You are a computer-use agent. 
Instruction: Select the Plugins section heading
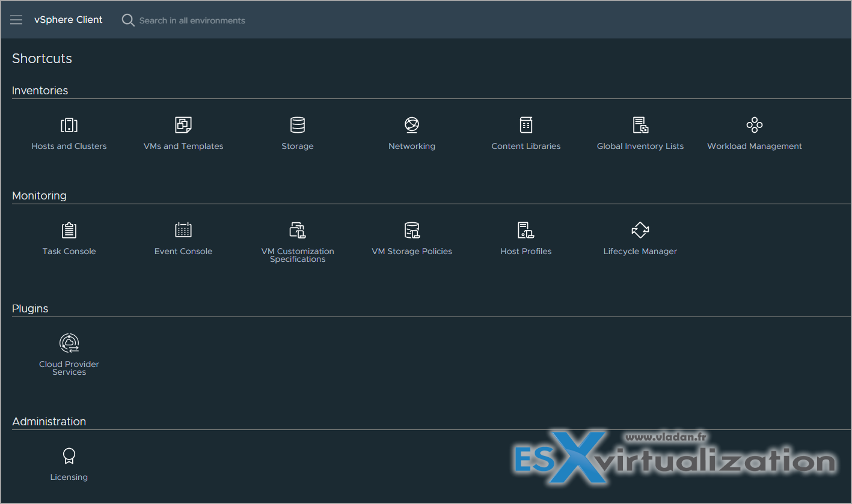[x=30, y=309]
